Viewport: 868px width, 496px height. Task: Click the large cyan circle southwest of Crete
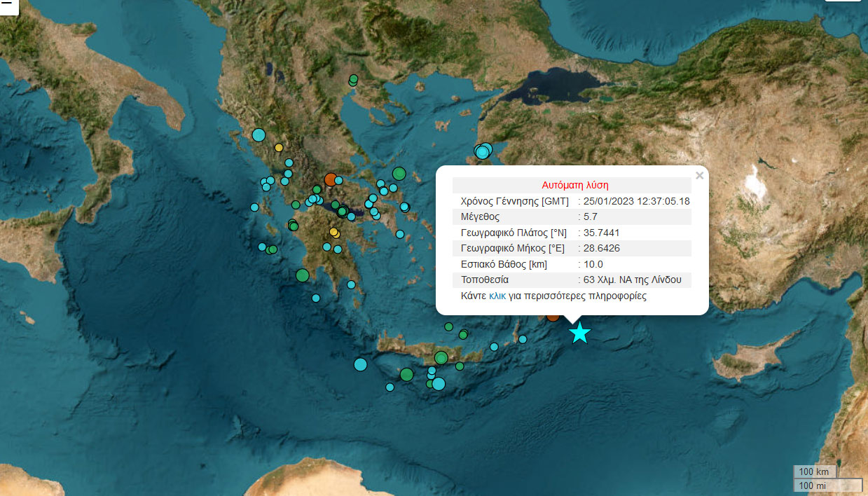pyautogui.click(x=360, y=364)
